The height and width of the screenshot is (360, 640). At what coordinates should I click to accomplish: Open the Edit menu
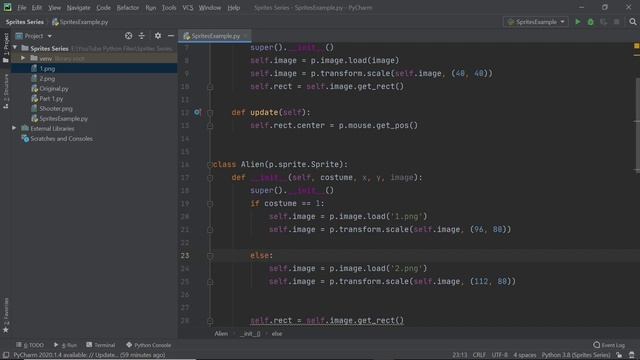(37, 7)
